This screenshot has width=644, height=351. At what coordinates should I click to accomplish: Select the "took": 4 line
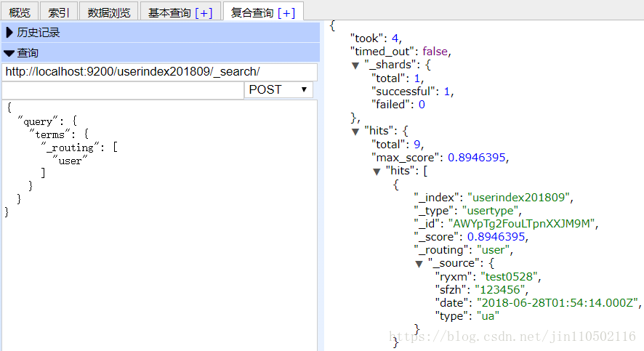(376, 39)
